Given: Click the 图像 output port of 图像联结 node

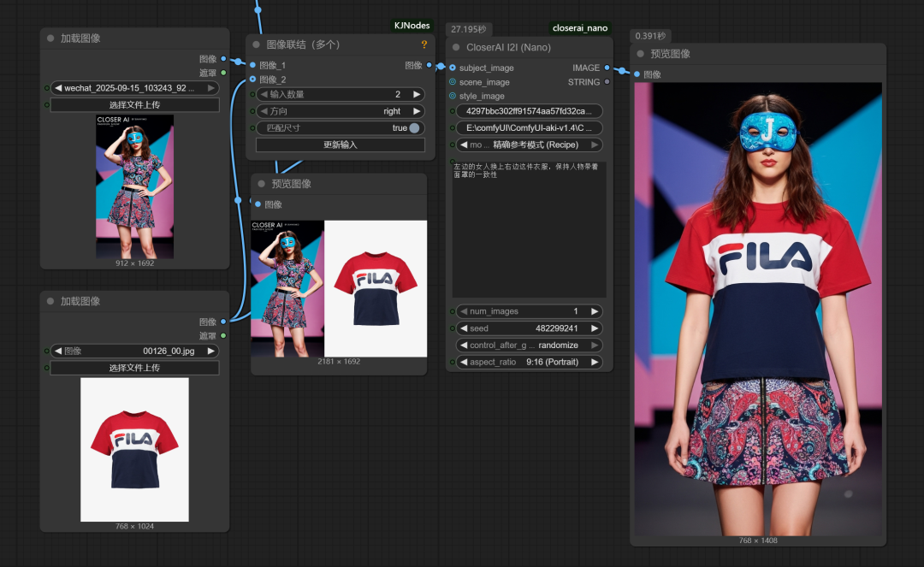Looking at the screenshot, I should point(429,65).
